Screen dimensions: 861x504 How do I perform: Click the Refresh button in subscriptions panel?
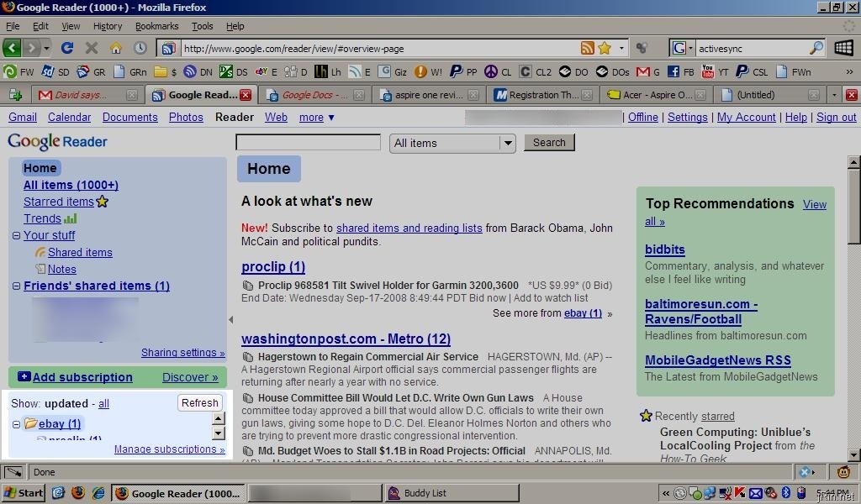tap(200, 403)
